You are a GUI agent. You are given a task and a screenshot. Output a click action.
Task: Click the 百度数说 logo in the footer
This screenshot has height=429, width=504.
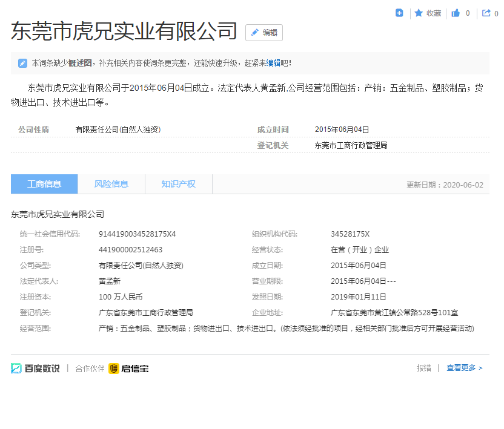pos(35,368)
